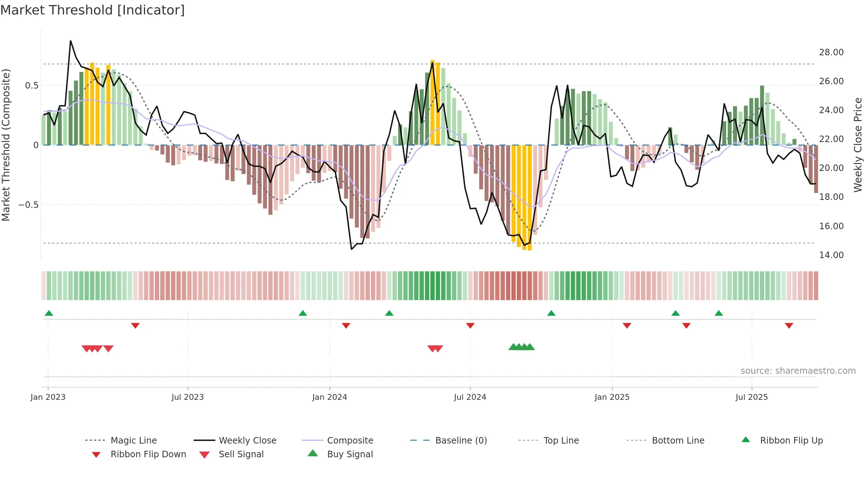Click the red Sell Signal legend triangle
The width and height of the screenshot is (868, 488).
tap(204, 455)
